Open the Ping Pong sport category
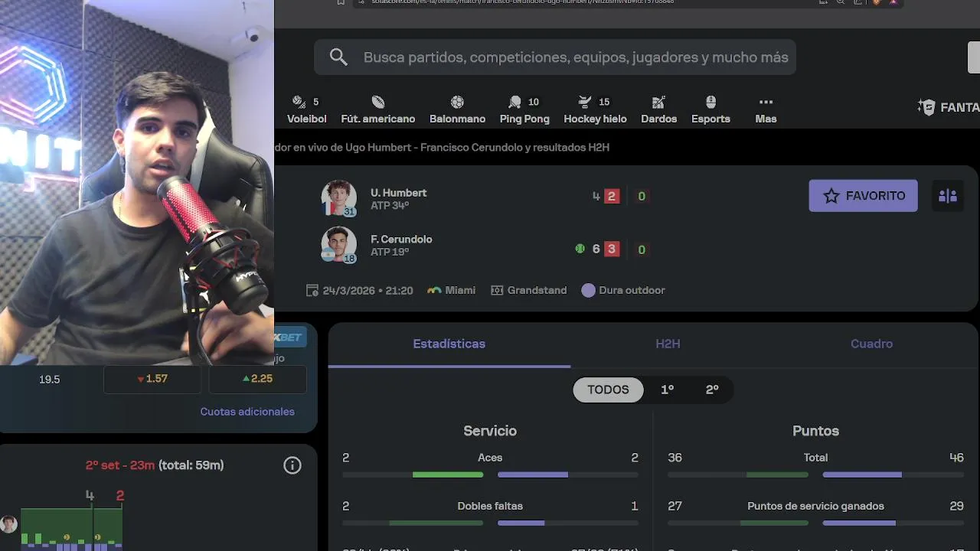The width and height of the screenshot is (980, 551). tap(524, 110)
